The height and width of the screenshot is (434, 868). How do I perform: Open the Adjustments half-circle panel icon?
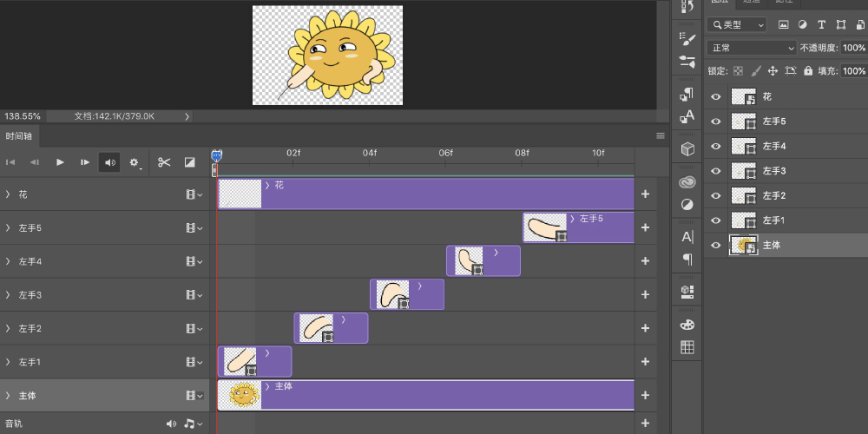click(687, 205)
